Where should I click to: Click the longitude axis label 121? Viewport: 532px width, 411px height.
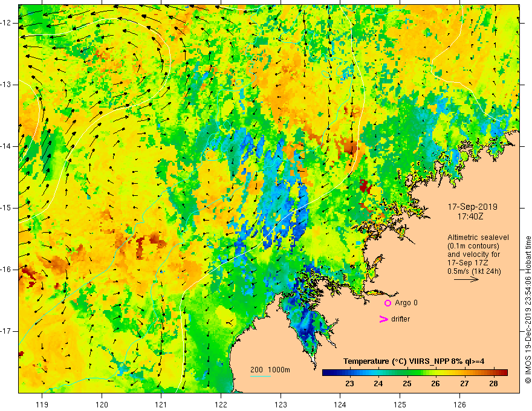(161, 404)
